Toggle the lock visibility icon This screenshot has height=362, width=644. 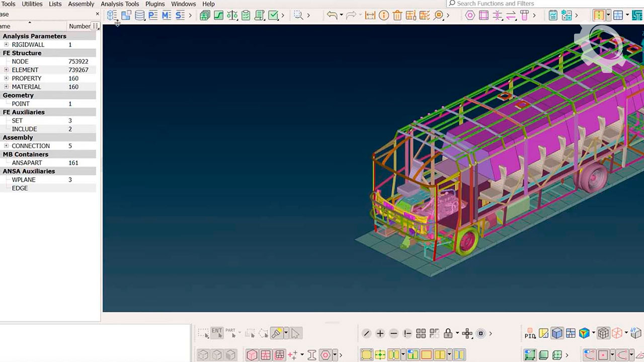pos(448,333)
